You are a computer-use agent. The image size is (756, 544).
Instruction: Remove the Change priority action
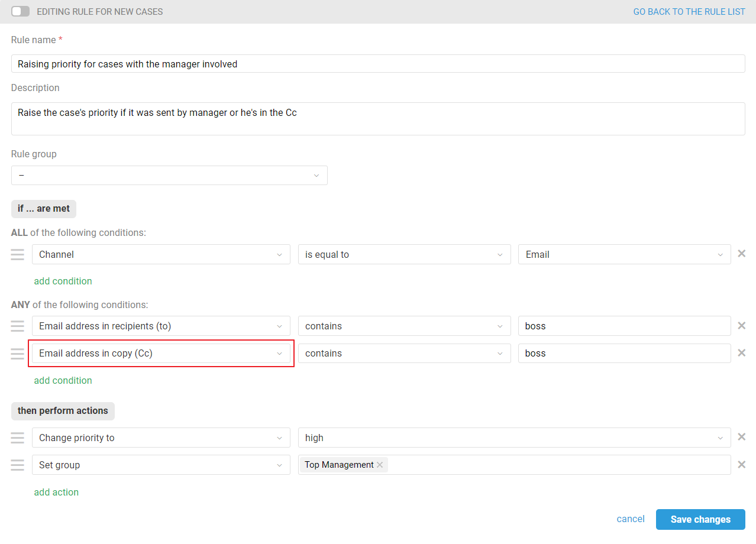click(x=741, y=438)
